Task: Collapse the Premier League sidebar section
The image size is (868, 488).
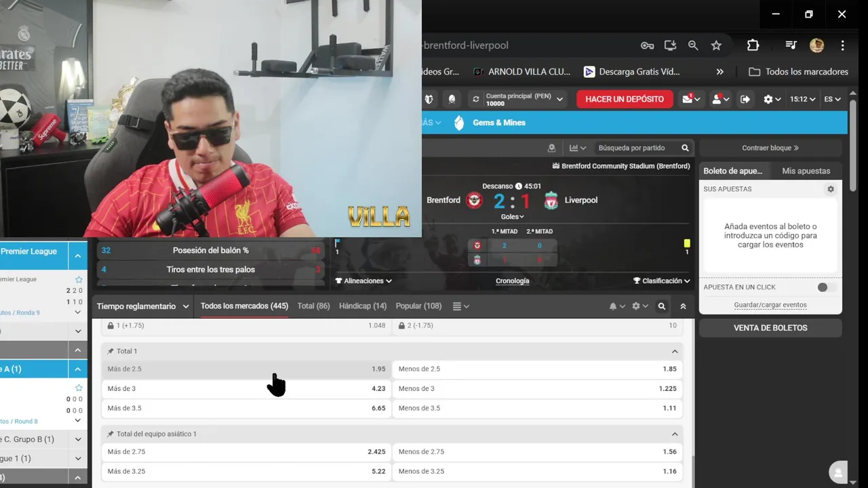Action: point(78,256)
